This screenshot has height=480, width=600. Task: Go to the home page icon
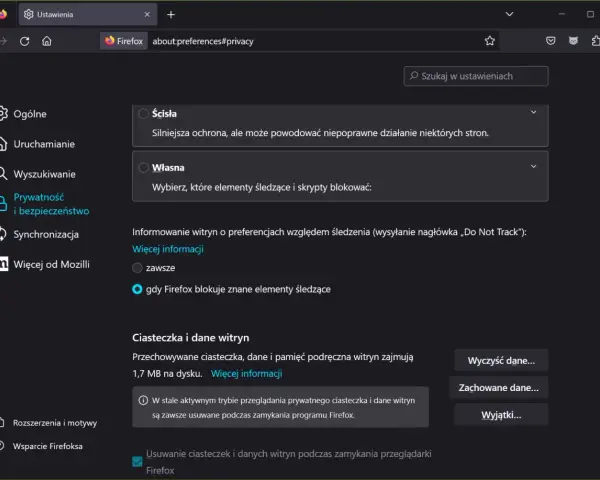(x=47, y=41)
